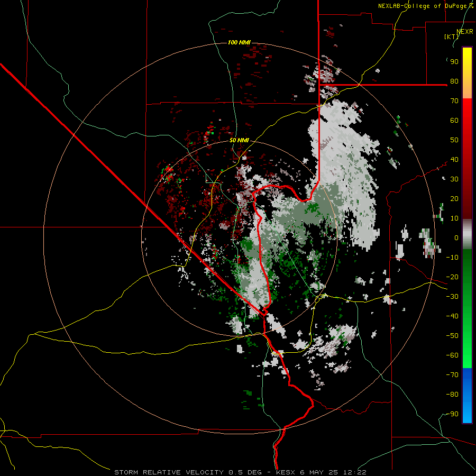Click the light blue bottom segment of color bar
Viewport: 476px width, 476px height.
tap(467, 411)
